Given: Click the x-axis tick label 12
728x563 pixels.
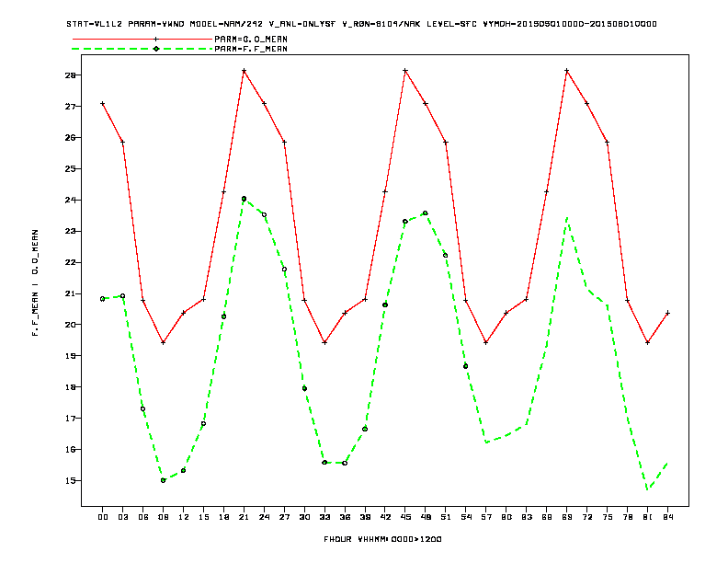Looking at the screenshot, I should [184, 517].
